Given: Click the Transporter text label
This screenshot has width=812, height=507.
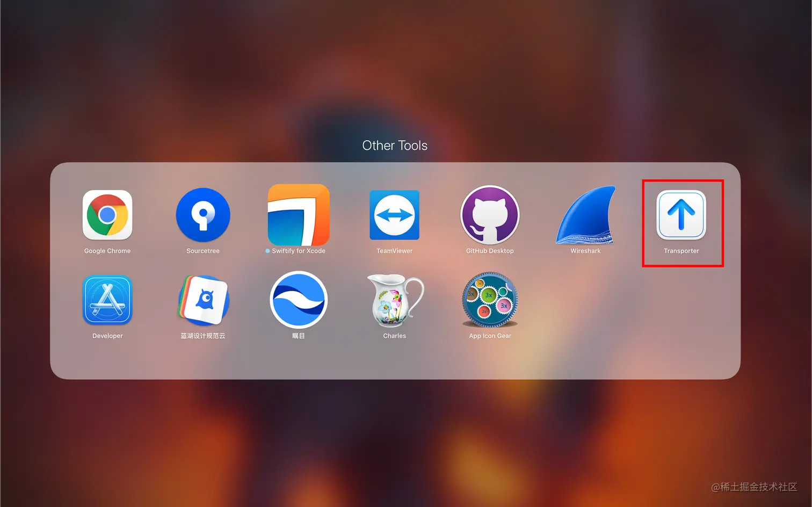Looking at the screenshot, I should click(681, 251).
